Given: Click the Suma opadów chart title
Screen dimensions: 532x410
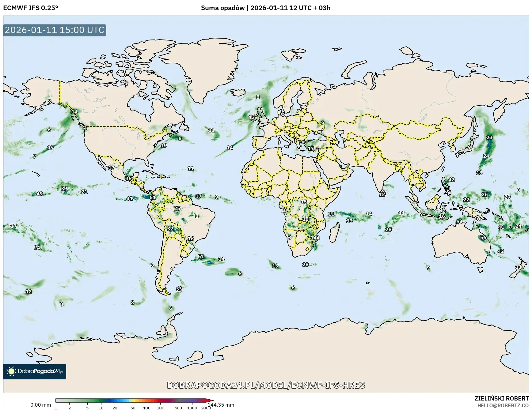Looking at the screenshot, I should tap(266, 8).
